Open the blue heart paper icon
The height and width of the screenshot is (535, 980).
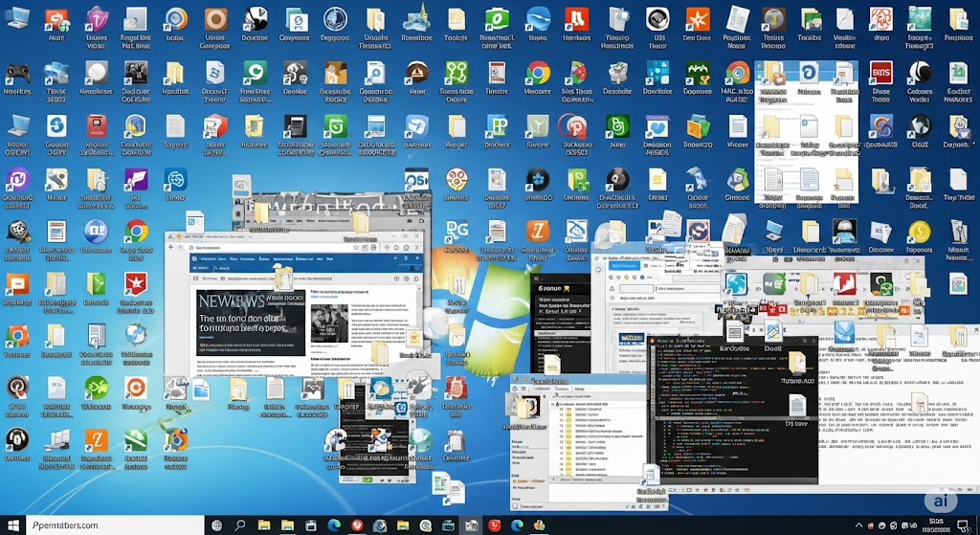[657, 127]
